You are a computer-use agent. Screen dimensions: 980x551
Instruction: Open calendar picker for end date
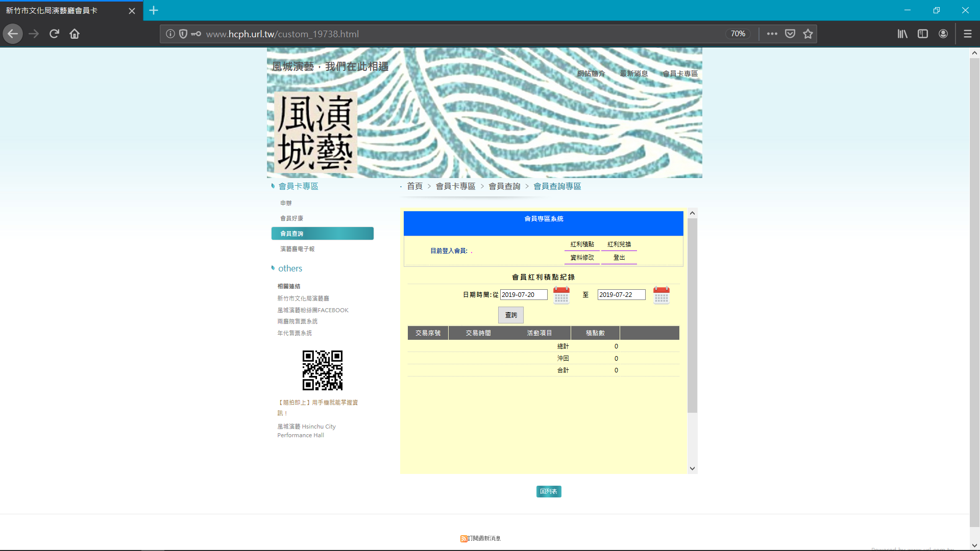(661, 295)
